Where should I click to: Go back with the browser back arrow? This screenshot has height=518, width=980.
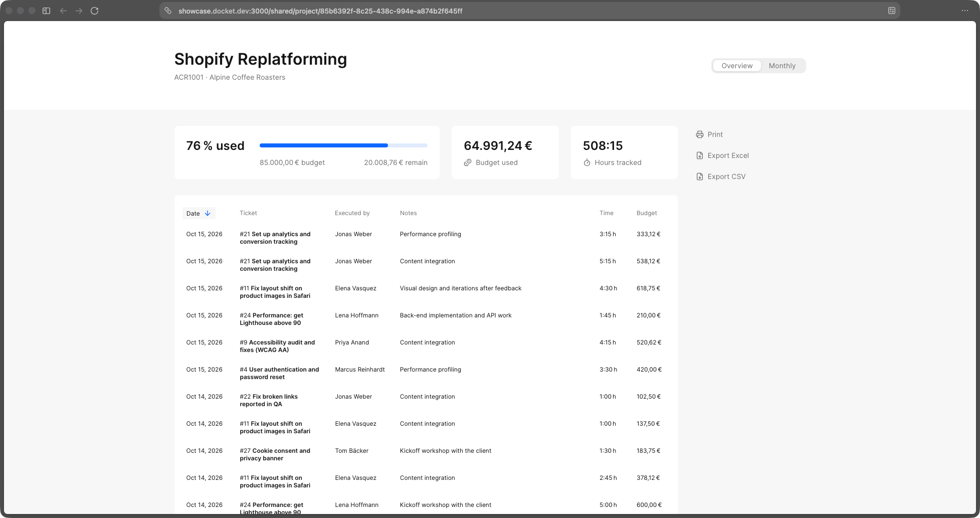pos(63,11)
